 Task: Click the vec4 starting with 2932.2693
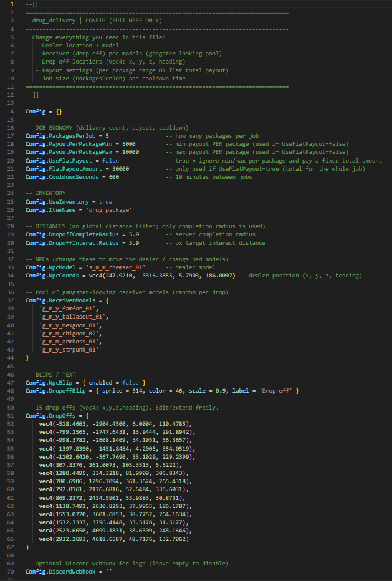[x=114, y=539]
